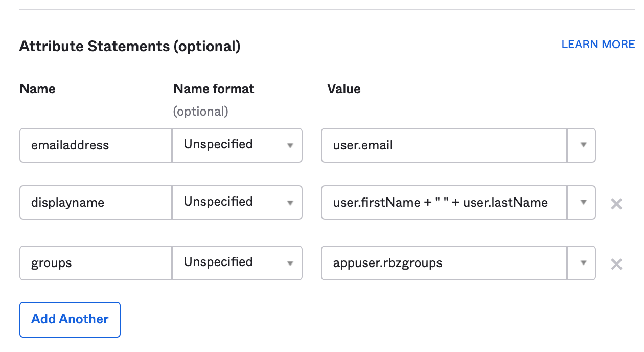The height and width of the screenshot is (352, 644).
Task: Click the Attribute Statements (optional) heading
Action: (x=129, y=47)
